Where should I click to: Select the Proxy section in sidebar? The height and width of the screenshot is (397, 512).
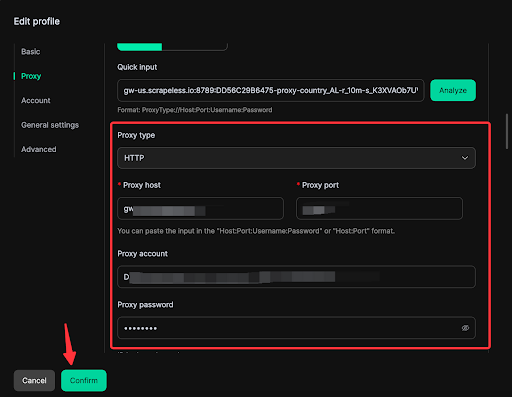(31, 76)
